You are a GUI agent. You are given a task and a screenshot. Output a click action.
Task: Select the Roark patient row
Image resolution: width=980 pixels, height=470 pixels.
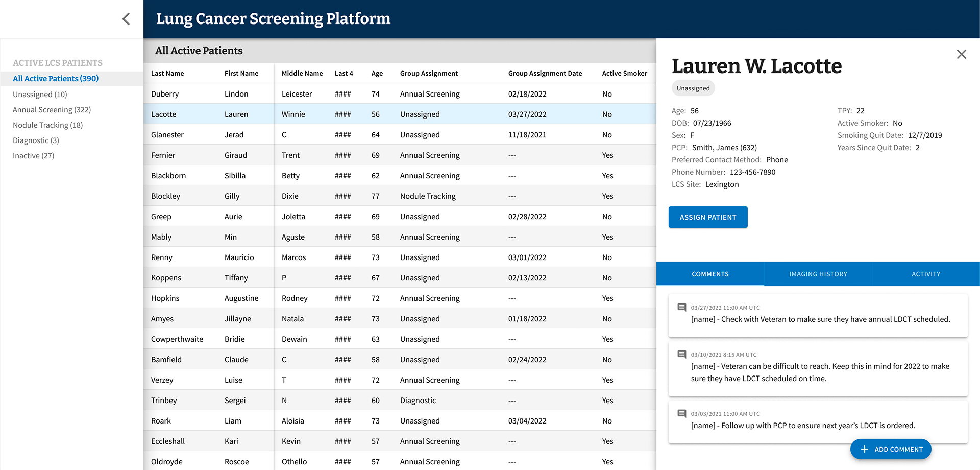[x=400, y=420]
